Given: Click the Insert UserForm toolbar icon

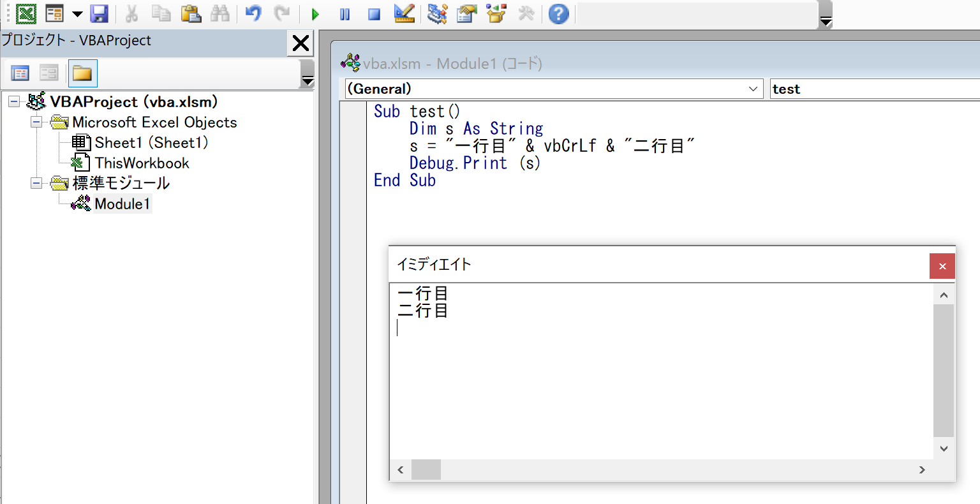Looking at the screenshot, I should pyautogui.click(x=55, y=13).
